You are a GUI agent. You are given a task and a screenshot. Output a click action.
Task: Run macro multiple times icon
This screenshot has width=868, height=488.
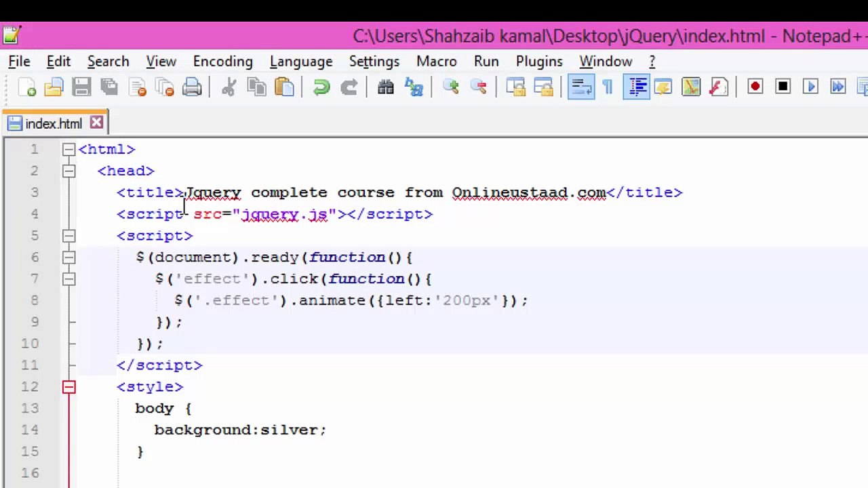tap(838, 87)
